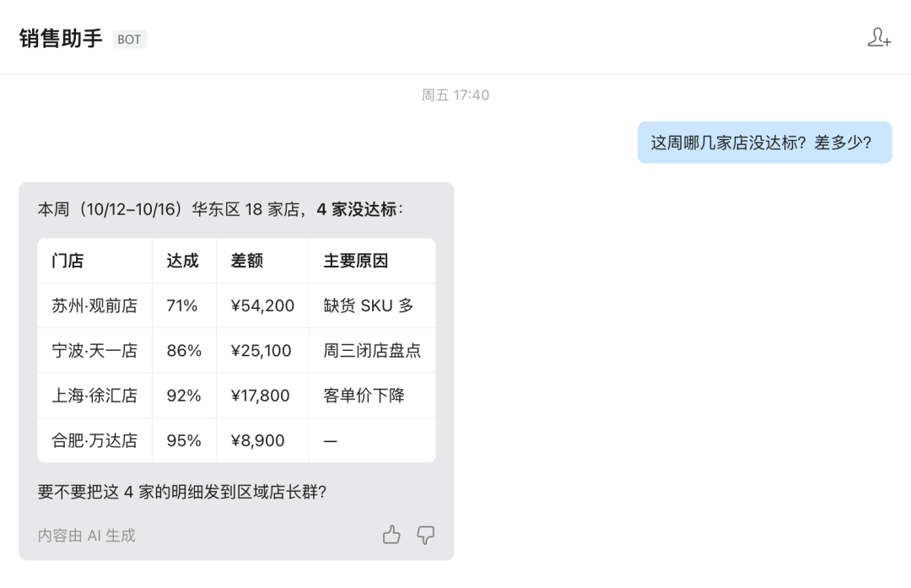Select the ¥17,800 gap cell

[x=262, y=396]
